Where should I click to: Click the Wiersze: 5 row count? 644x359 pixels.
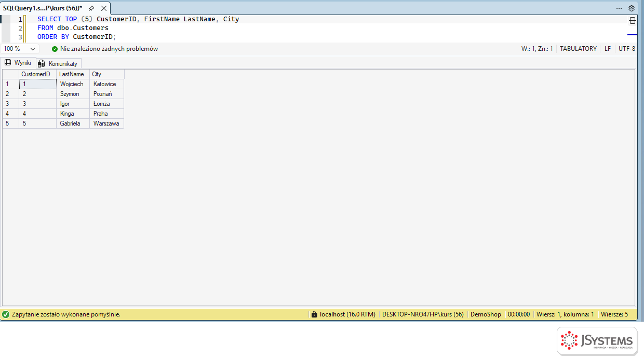(614, 314)
